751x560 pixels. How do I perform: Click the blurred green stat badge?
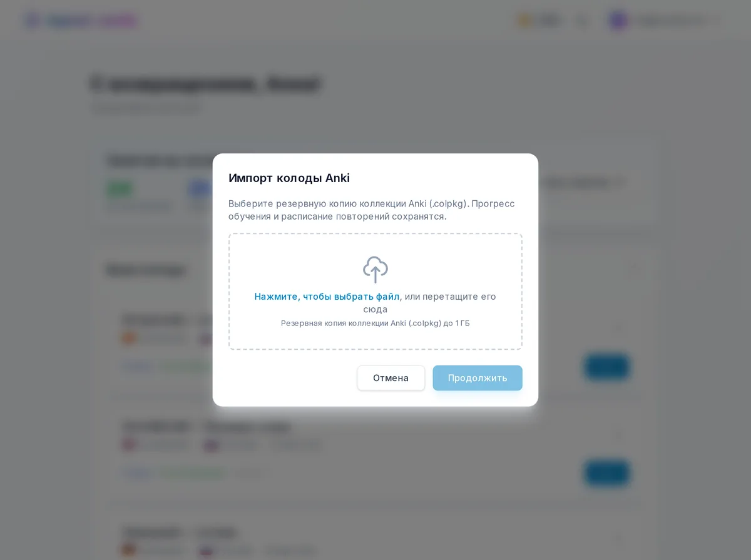pyautogui.click(x=120, y=188)
